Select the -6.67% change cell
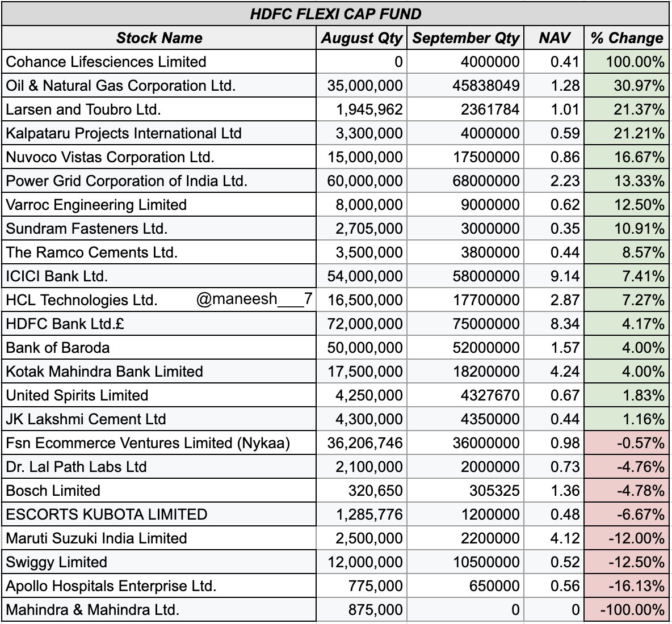672x624 pixels. coord(627,515)
